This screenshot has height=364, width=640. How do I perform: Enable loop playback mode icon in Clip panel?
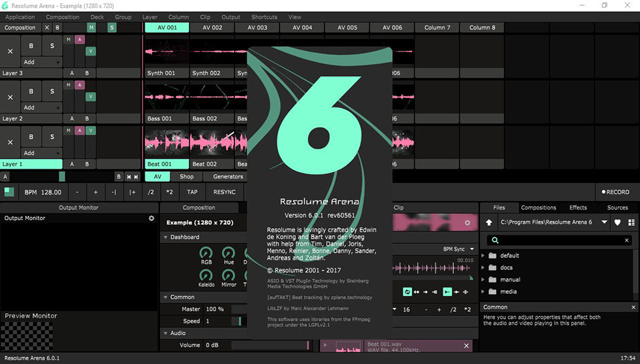point(407,292)
